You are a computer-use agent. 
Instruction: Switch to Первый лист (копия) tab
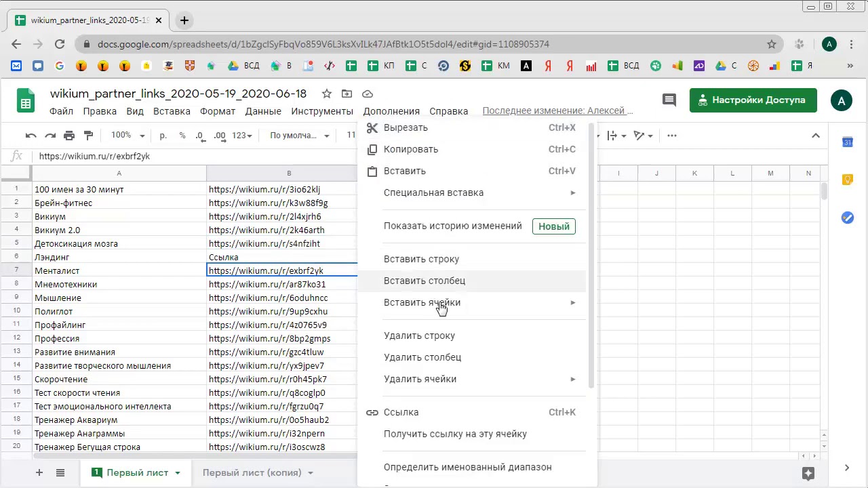252,473
